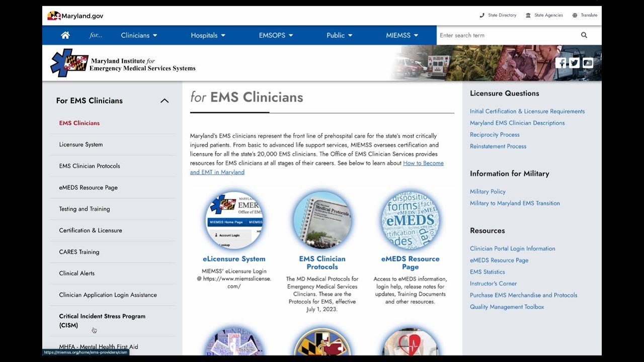The height and width of the screenshot is (362, 644).
Task: Click the eMEDS Resource Page heading link
Action: pyautogui.click(x=410, y=263)
